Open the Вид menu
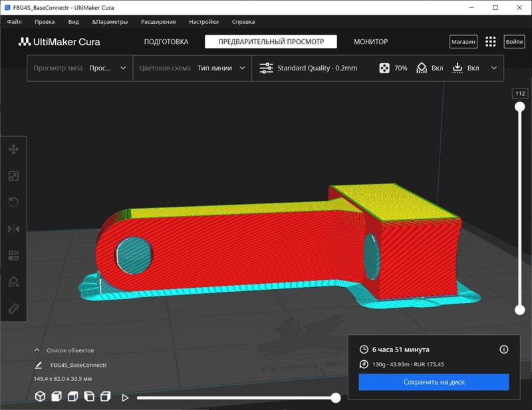 pos(73,22)
